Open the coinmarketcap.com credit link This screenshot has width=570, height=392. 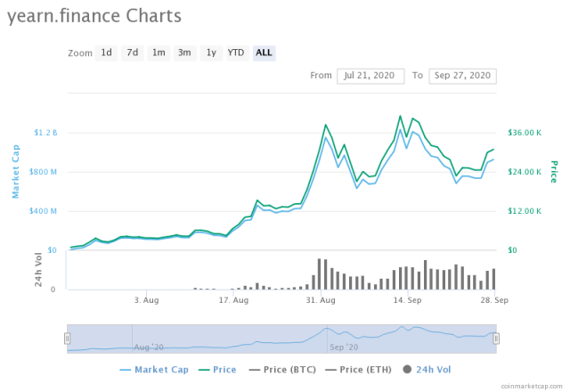[532, 386]
